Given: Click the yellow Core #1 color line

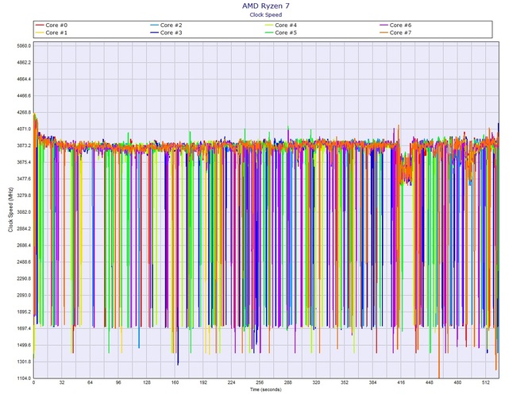Looking at the screenshot, I should [x=40, y=33].
